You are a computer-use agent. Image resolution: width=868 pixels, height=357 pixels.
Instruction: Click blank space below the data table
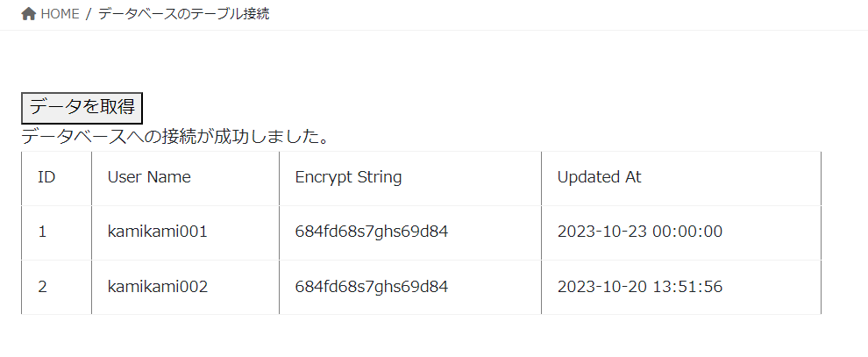point(421,338)
